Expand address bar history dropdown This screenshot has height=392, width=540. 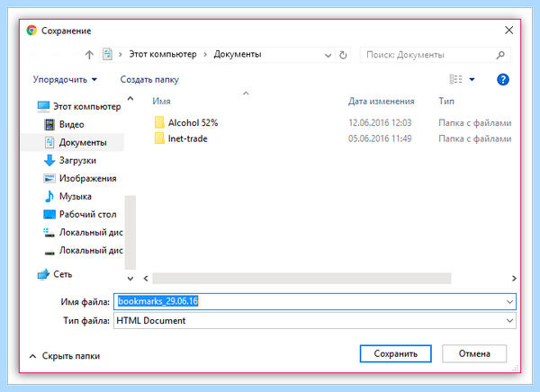click(x=328, y=55)
